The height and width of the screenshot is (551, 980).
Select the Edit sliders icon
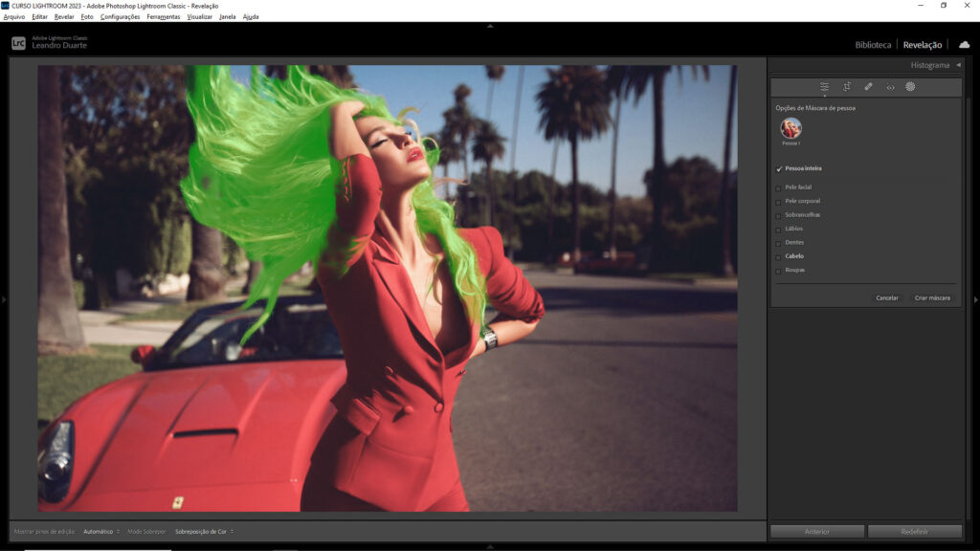[x=824, y=87]
